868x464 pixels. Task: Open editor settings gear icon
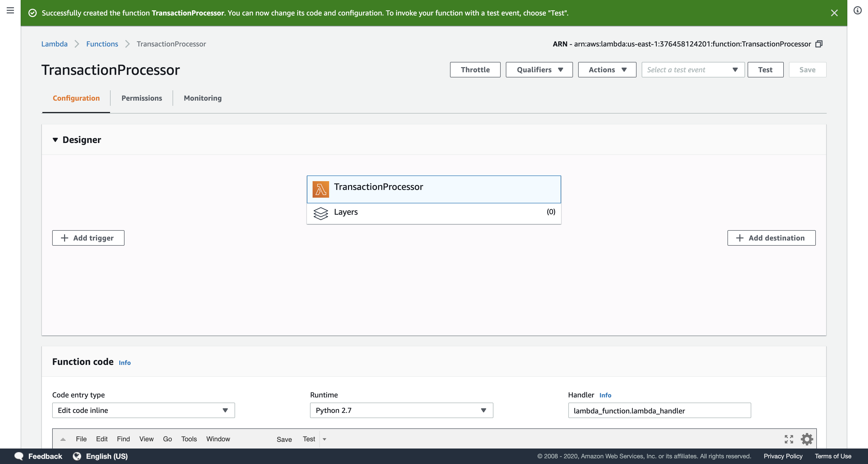click(807, 439)
